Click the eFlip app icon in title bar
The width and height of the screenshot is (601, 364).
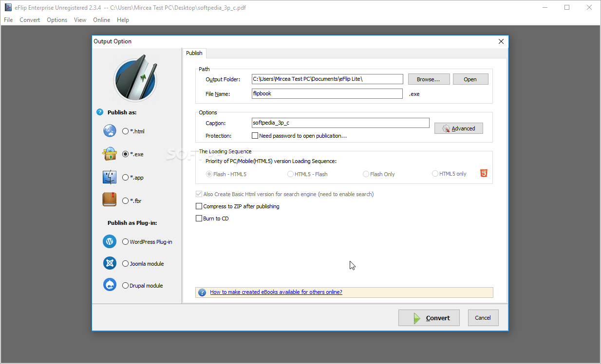coord(7,8)
